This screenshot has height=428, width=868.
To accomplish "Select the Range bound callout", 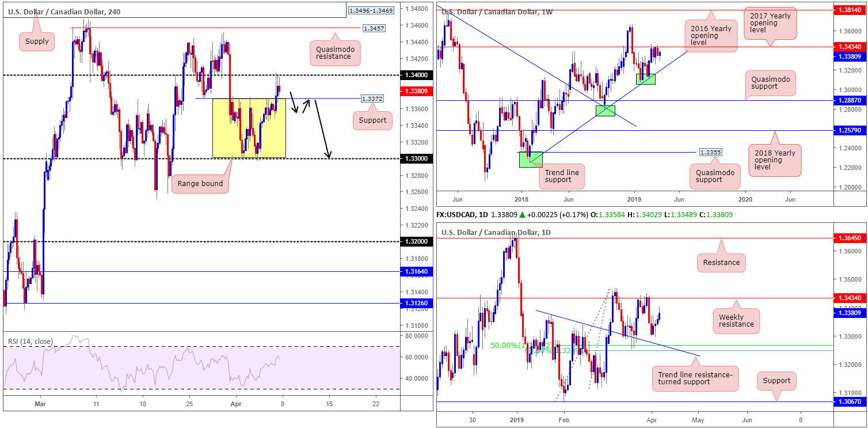I will click(200, 183).
